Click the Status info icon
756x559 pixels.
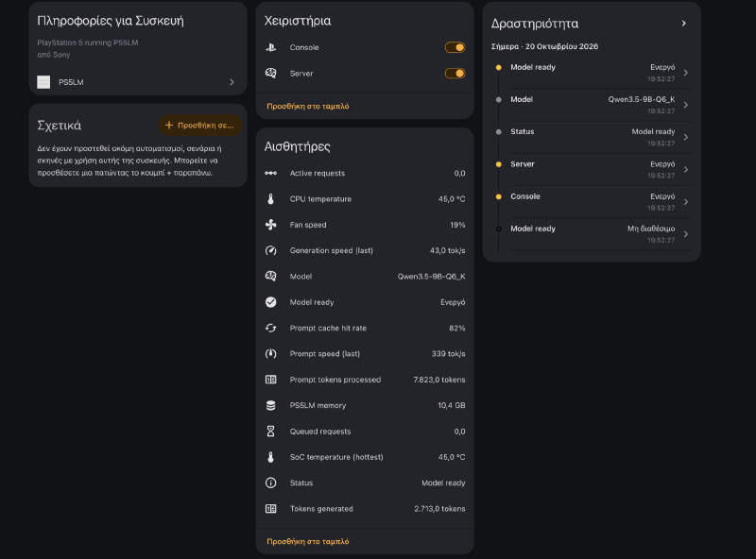tap(271, 483)
